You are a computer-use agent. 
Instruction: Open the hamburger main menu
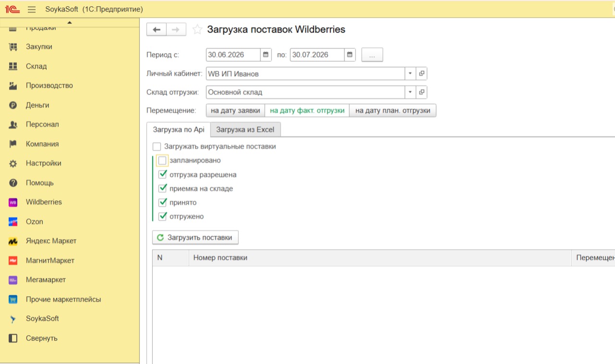pos(32,9)
